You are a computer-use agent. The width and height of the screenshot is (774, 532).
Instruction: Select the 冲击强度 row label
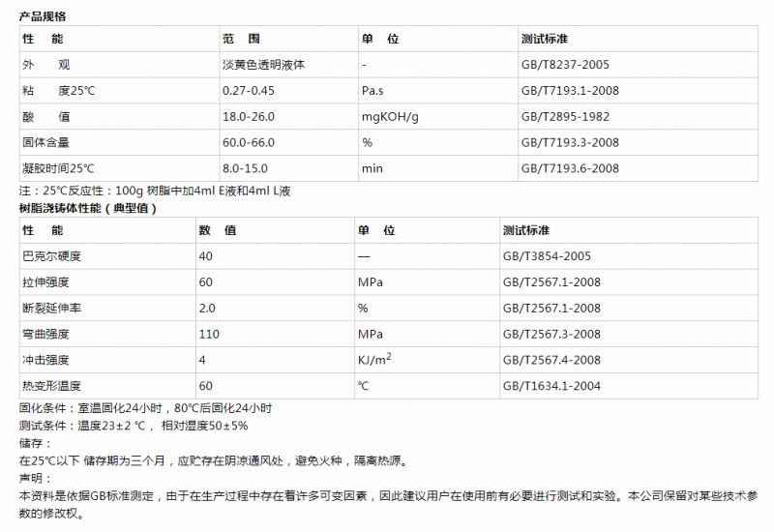pyautogui.click(x=45, y=360)
